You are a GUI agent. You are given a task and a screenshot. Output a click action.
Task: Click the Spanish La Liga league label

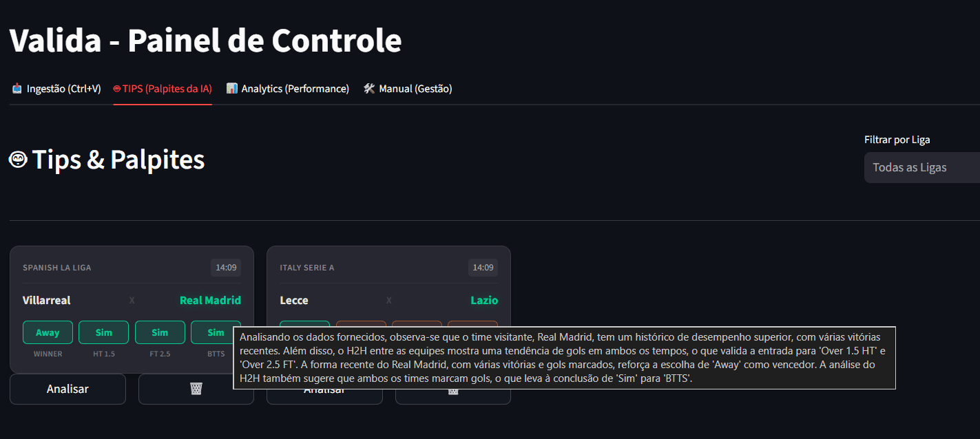coord(57,268)
